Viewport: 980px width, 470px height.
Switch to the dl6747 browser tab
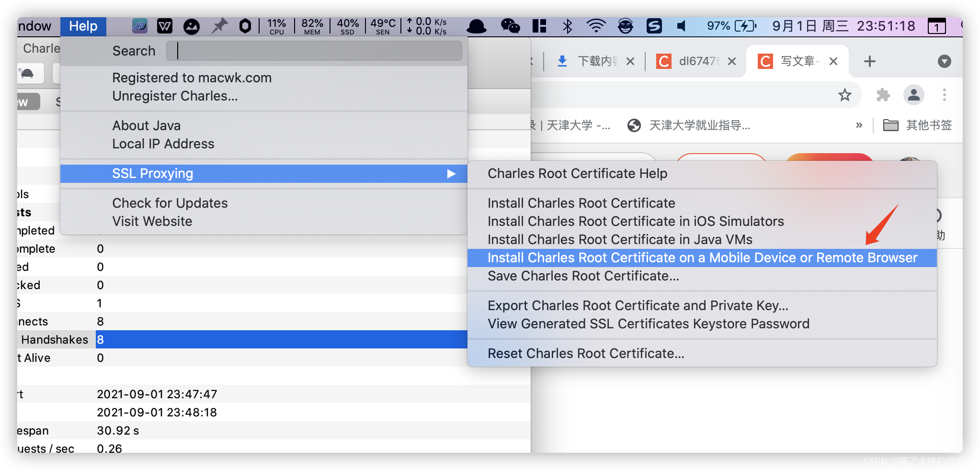690,61
